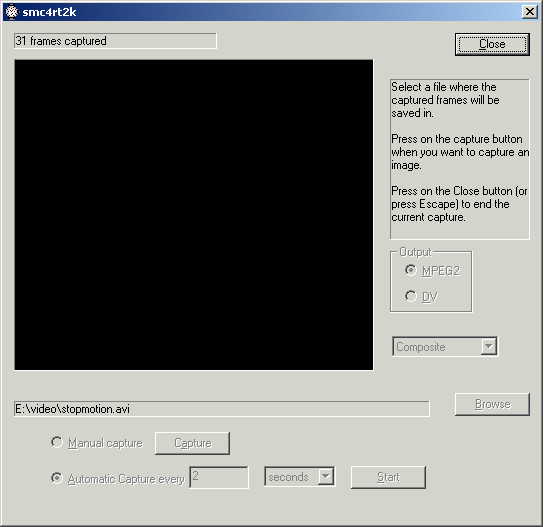544x527 pixels.
Task: Click the Start automatic capture button
Action: coord(388,477)
